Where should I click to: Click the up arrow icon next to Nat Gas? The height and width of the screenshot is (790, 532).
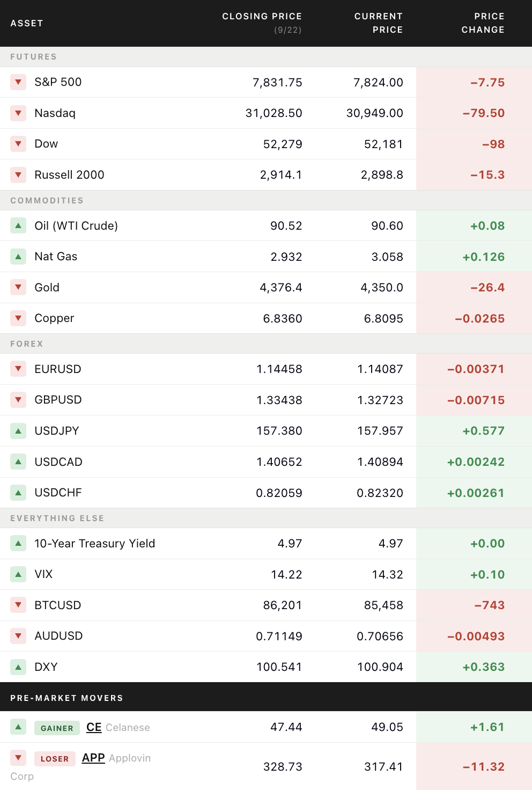click(x=18, y=257)
